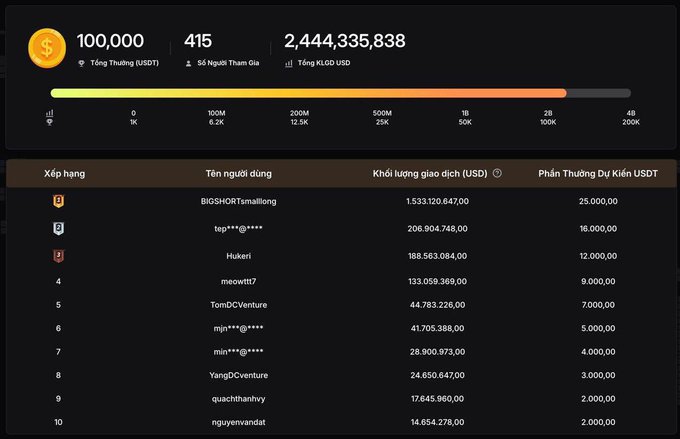Click the bar chart icon beside Tổng KLGD USD
680x439 pixels.
(x=289, y=63)
